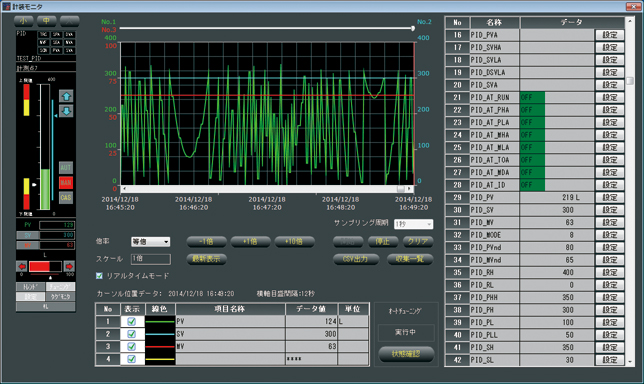Click the blue up arrow on faceplate
This screenshot has height=384, width=644.
point(66,96)
